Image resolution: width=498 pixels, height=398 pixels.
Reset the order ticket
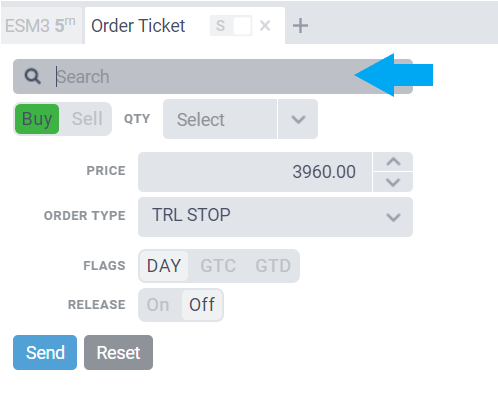pyautogui.click(x=118, y=352)
